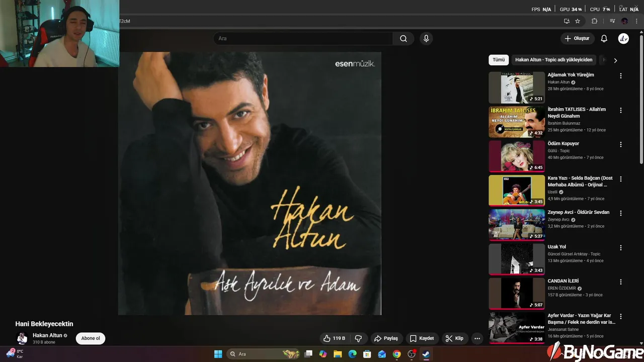The width and height of the screenshot is (644, 362).
Task: Click the Kaydet save button
Action: [x=422, y=338]
